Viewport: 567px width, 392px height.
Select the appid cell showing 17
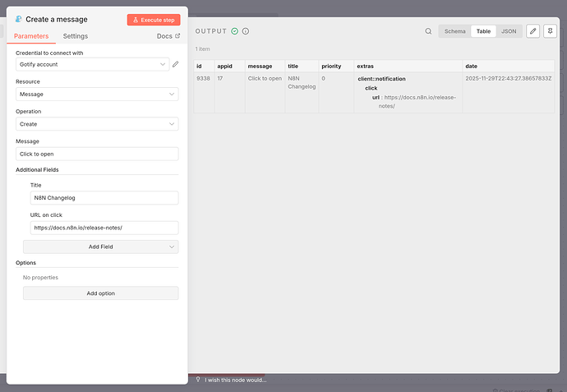tap(229, 92)
